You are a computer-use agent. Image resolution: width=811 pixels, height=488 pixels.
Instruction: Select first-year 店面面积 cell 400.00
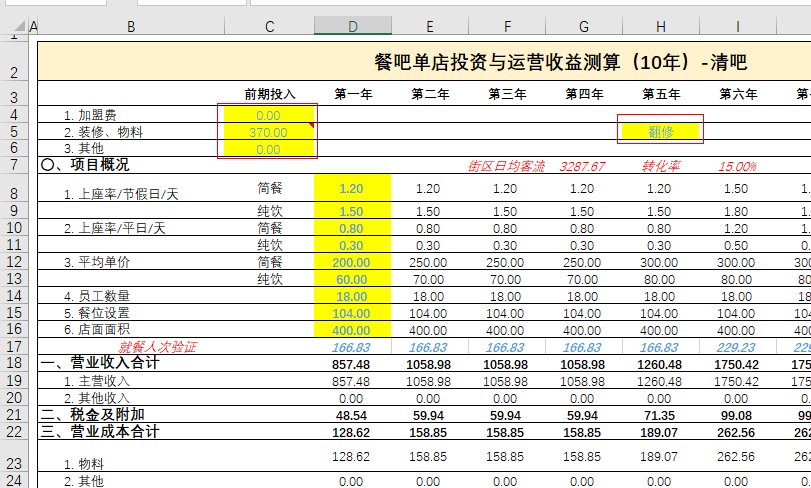click(x=353, y=330)
